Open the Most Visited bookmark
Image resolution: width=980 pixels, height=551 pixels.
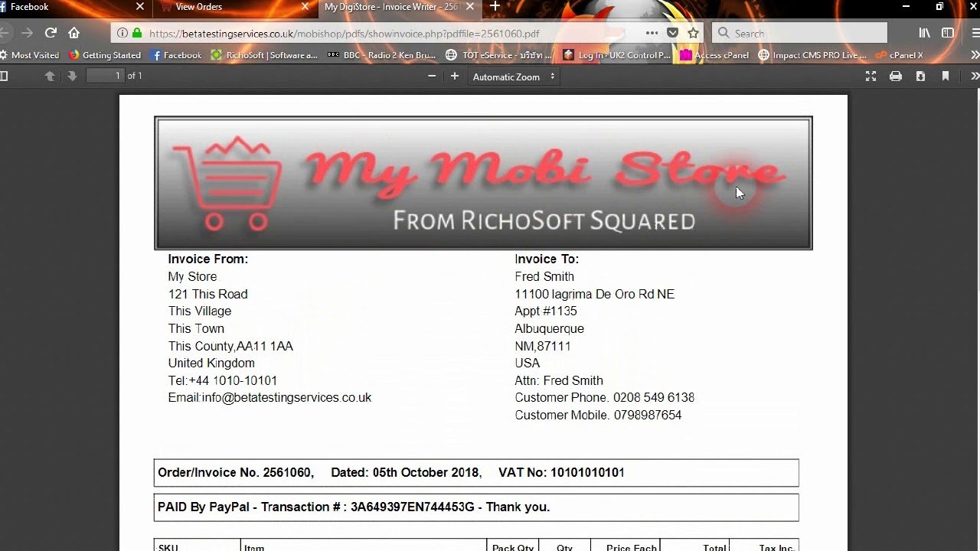coord(29,55)
